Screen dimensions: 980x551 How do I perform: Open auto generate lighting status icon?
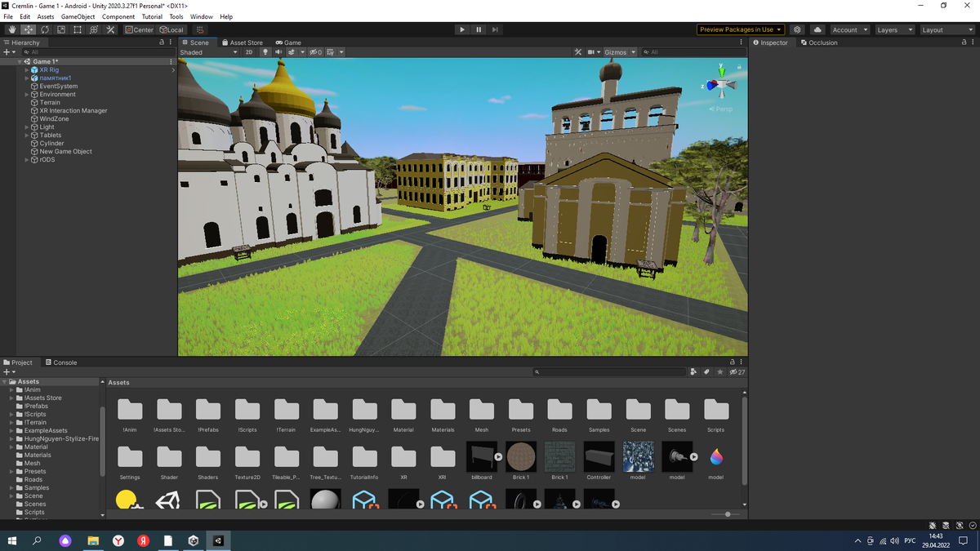960,525
